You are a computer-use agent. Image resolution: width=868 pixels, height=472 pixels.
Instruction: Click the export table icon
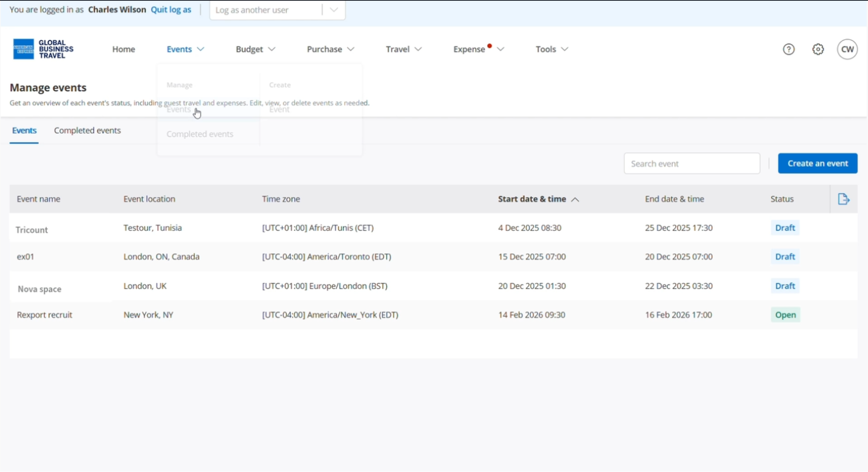coord(843,199)
